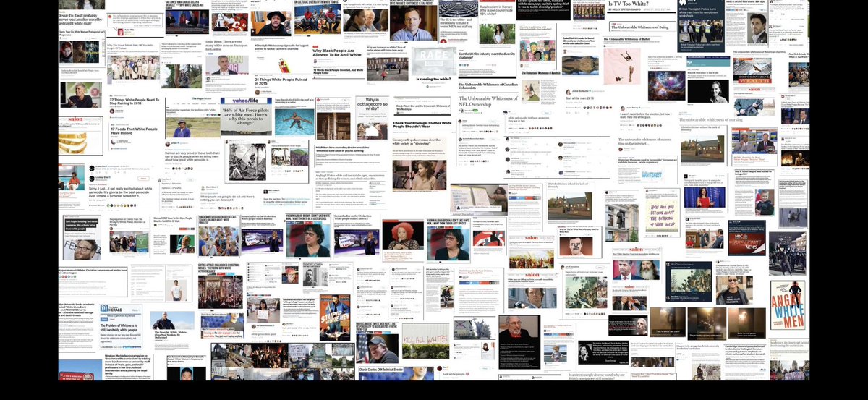868x400 pixels.
Task: Click the "I wasn't racist before the election" tweet
Action: 646,116
